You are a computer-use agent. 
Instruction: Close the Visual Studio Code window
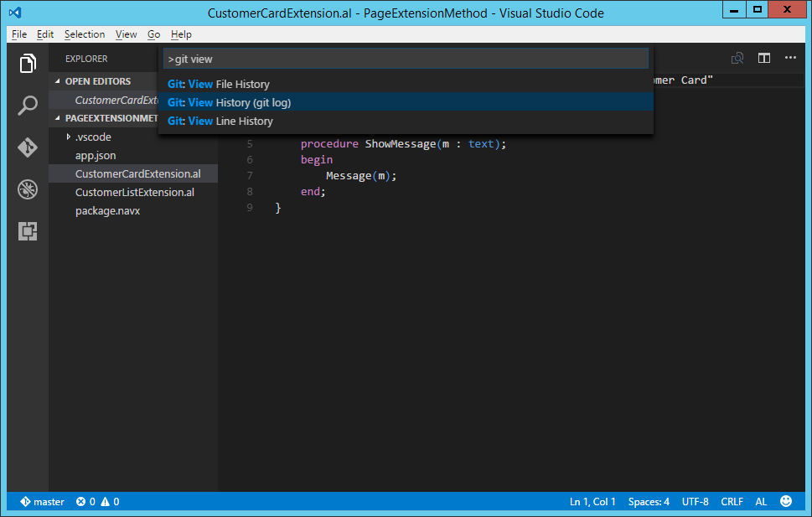pos(787,9)
